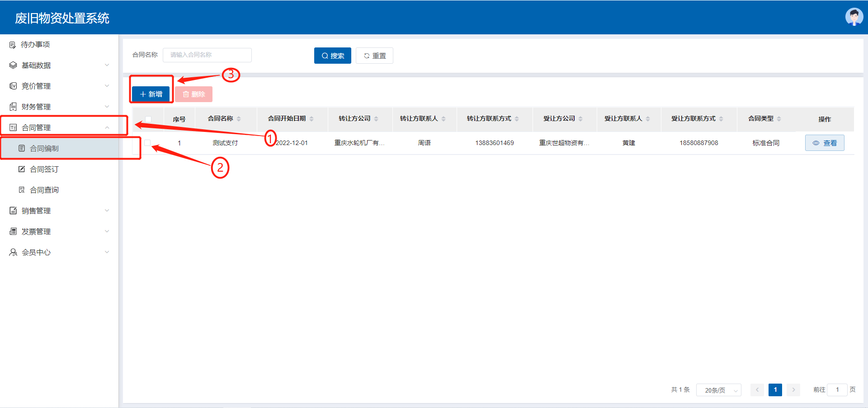View the 测试支付 contract details
The height and width of the screenshot is (408, 868).
tap(825, 143)
